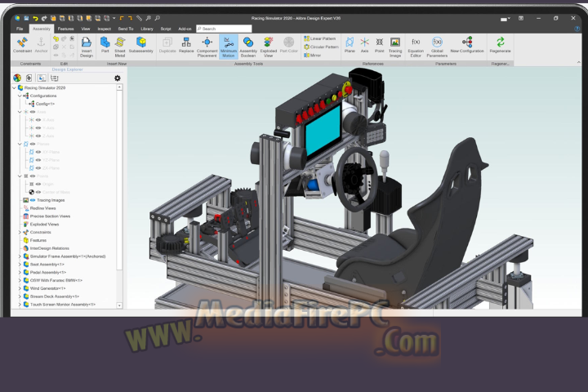
Task: Toggle visibility of YZ-Plane
Action: tap(38, 160)
